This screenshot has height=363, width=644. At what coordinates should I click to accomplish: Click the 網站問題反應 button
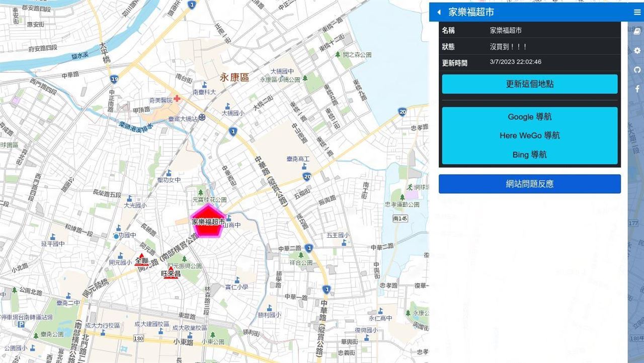tap(529, 184)
